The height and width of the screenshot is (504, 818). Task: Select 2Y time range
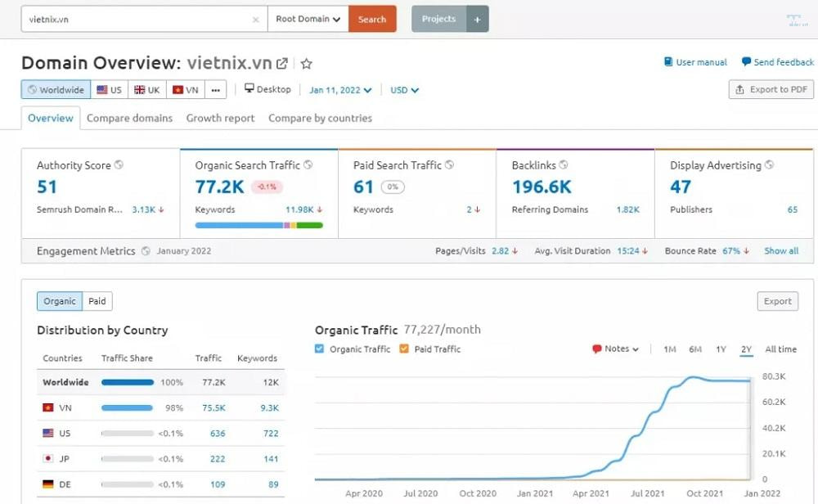tap(747, 349)
